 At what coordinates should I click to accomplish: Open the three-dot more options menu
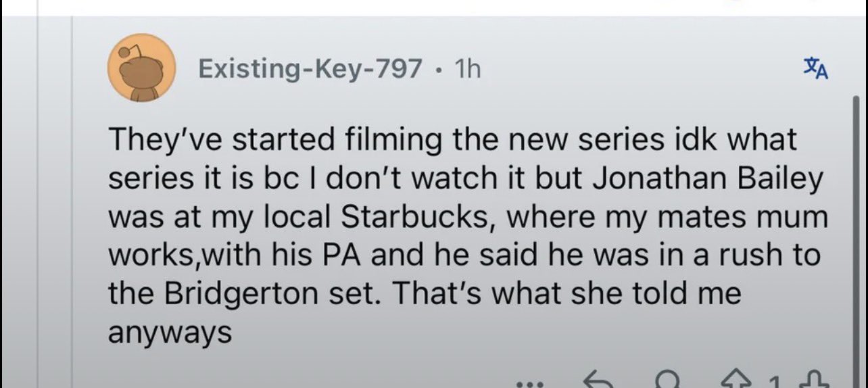(x=528, y=383)
